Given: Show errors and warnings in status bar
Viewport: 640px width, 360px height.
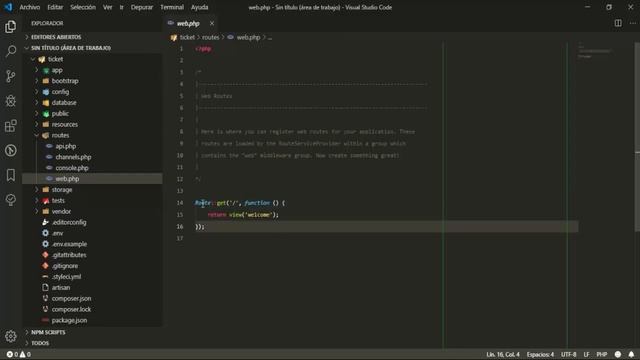Looking at the screenshot, I should [x=18, y=354].
